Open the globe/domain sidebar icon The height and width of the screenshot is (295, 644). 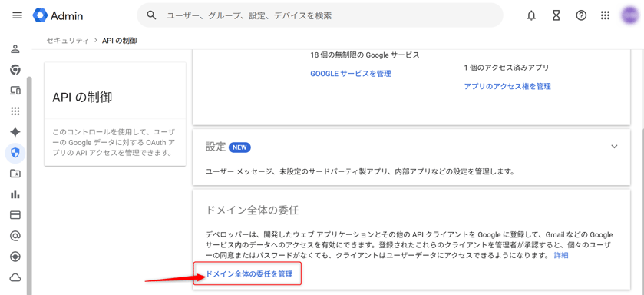(15, 257)
